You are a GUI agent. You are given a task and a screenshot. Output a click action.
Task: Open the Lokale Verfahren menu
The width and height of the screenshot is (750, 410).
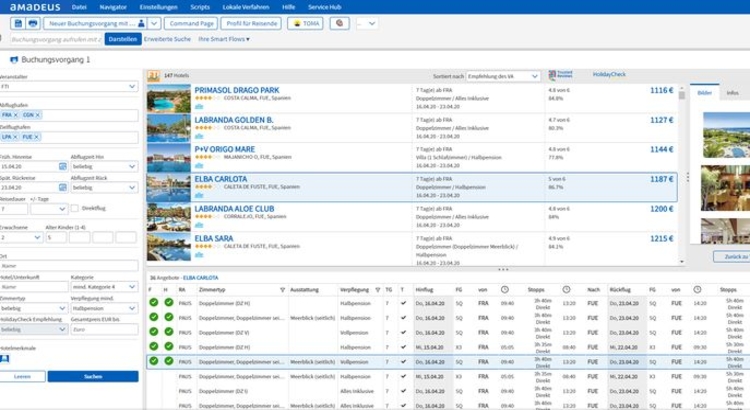coord(246,7)
